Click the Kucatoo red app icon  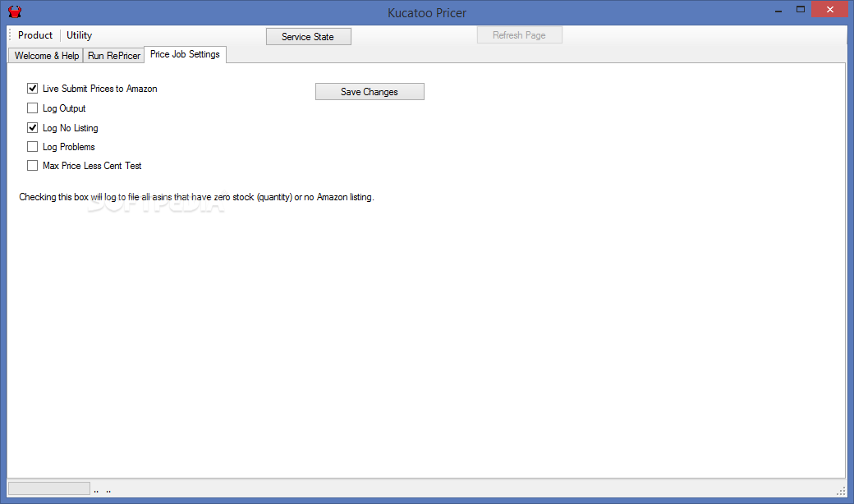coord(15,11)
